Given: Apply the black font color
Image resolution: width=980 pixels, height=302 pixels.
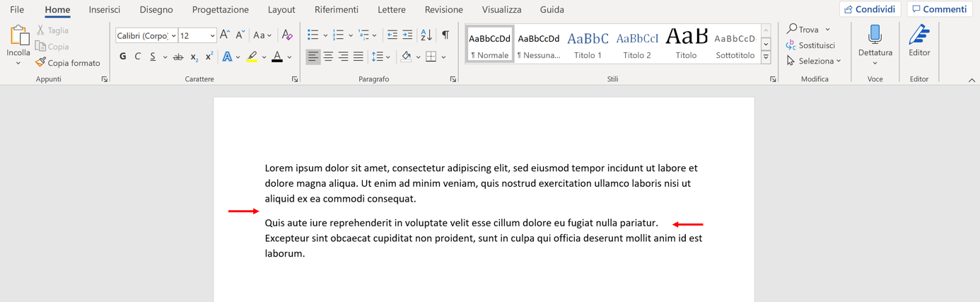Looking at the screenshot, I should coord(277,57).
